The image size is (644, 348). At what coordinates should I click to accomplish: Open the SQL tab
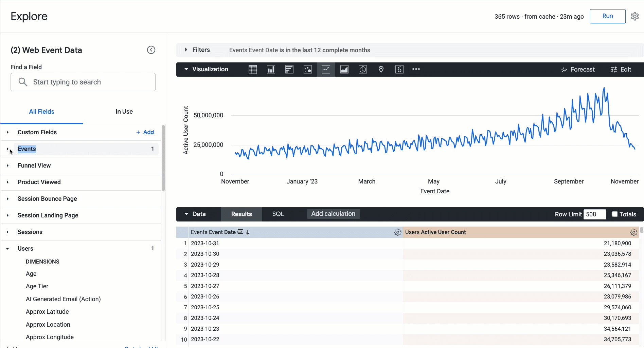278,214
